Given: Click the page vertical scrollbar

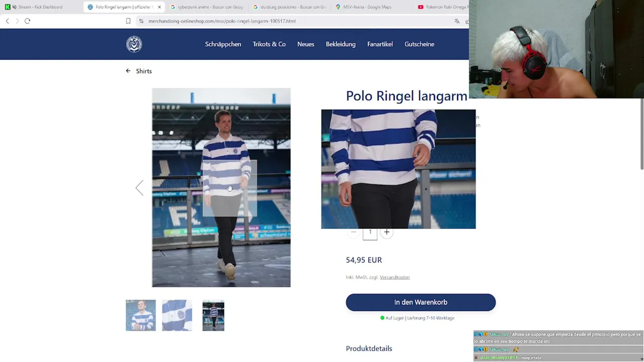Looking at the screenshot, I should [641, 135].
